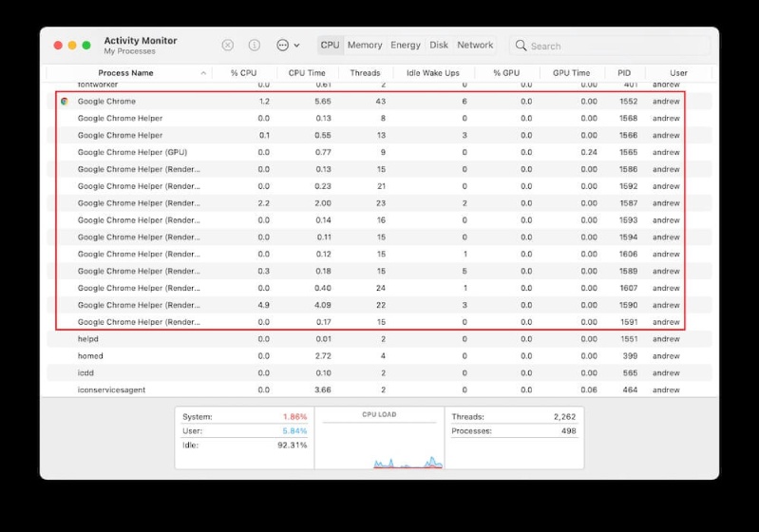Select the iconservicesagent process row
This screenshot has width=759, height=532.
coord(379,389)
